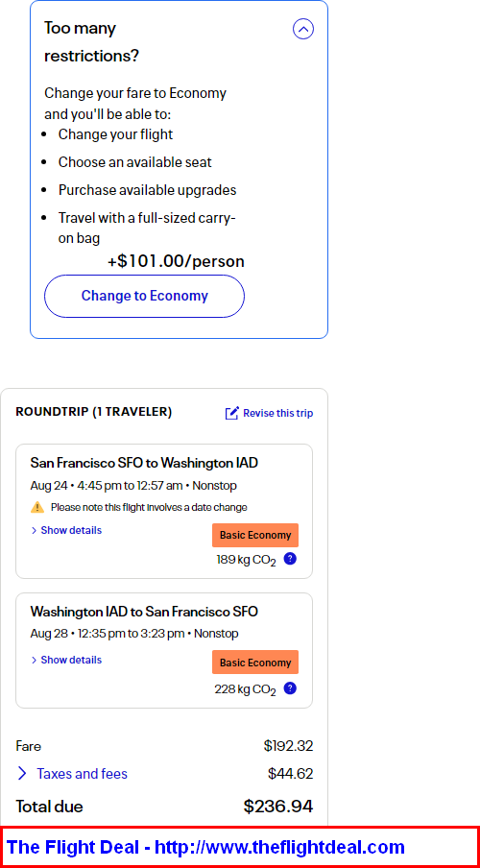Click the CO2 help icon beside 228 kg

290,688
